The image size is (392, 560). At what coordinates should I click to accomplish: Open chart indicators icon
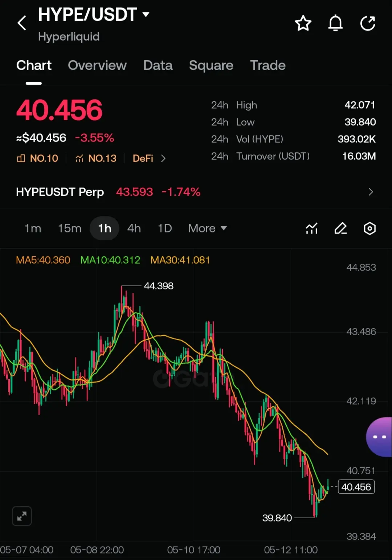tap(312, 228)
